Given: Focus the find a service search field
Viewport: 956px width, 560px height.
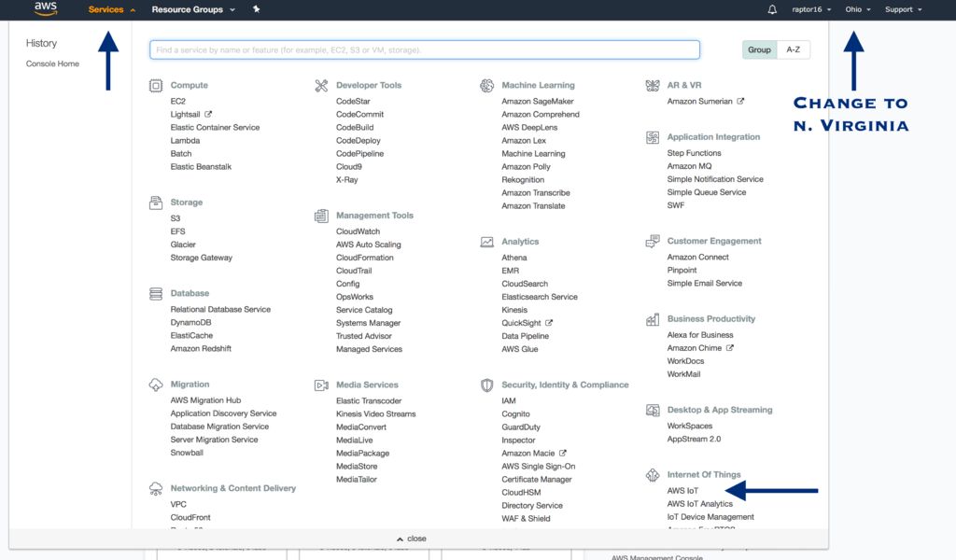Looking at the screenshot, I should (425, 50).
